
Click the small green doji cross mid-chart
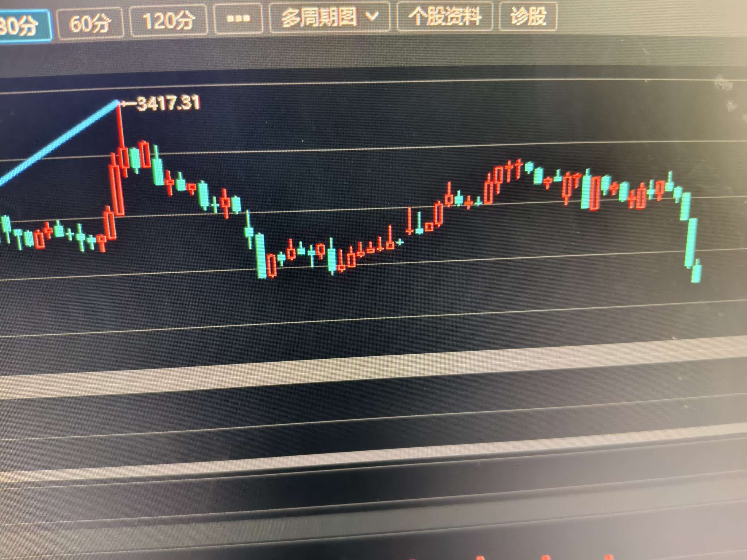coord(400,242)
